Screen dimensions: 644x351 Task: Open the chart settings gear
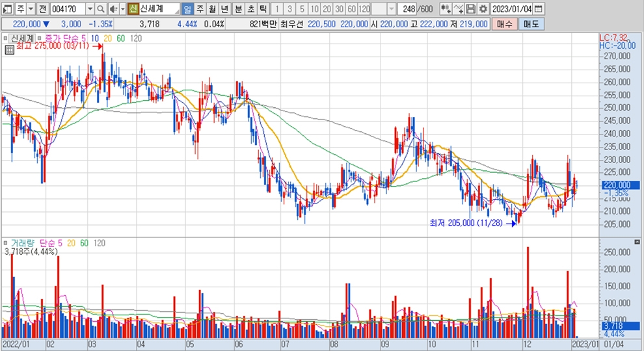pos(483,9)
